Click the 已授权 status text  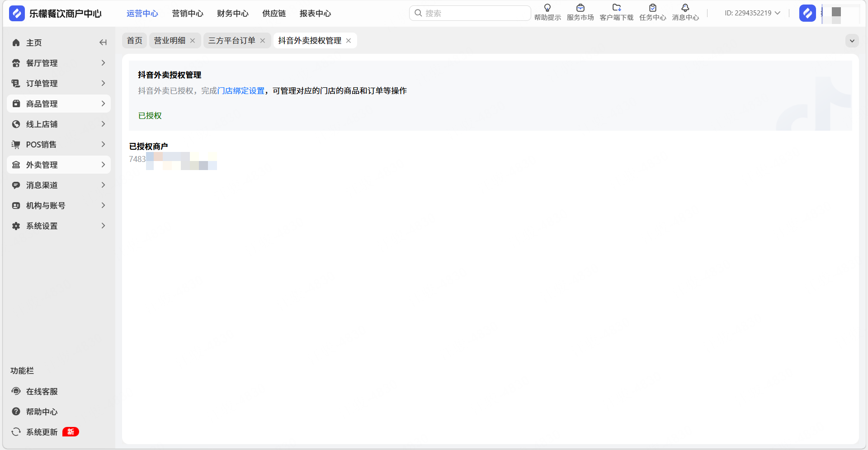tap(150, 116)
